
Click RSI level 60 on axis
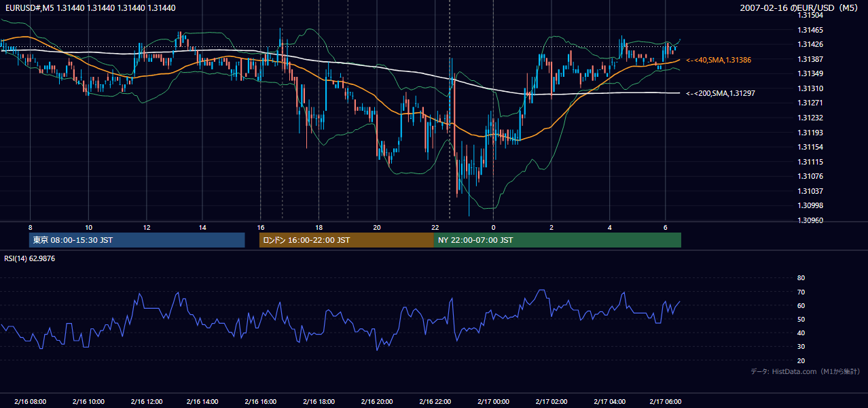[801, 305]
